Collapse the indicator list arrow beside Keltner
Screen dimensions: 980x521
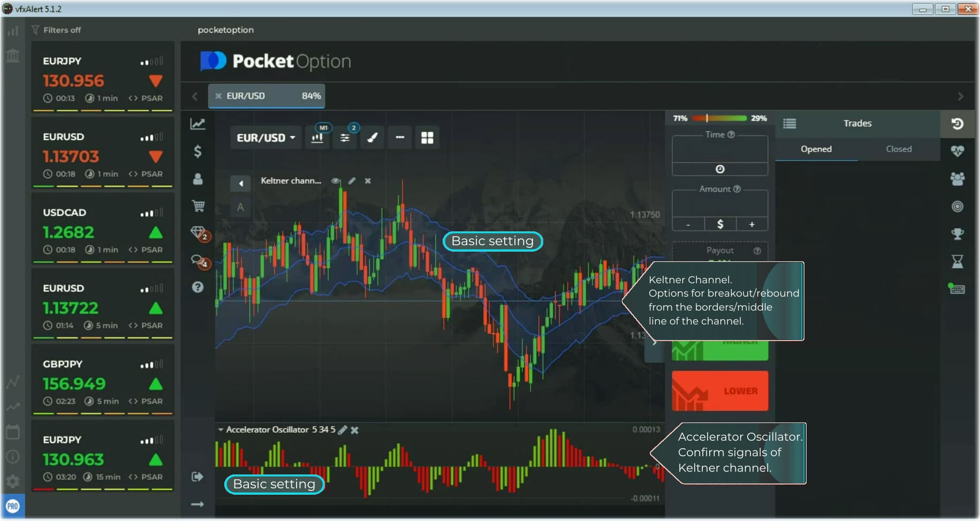[240, 184]
